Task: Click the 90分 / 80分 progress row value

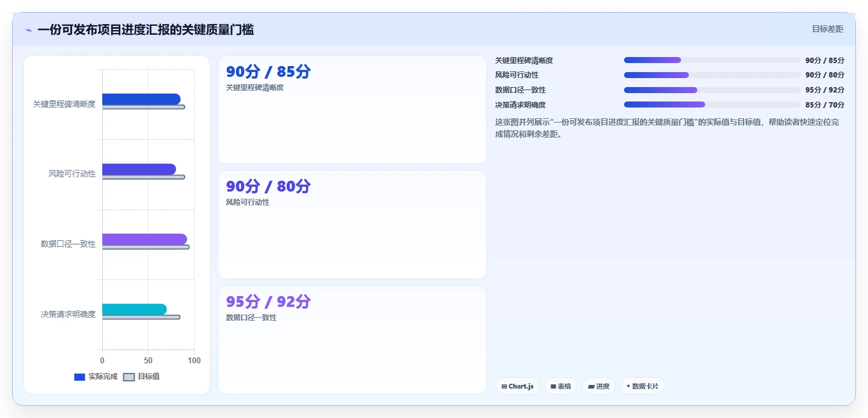Action: click(x=825, y=75)
